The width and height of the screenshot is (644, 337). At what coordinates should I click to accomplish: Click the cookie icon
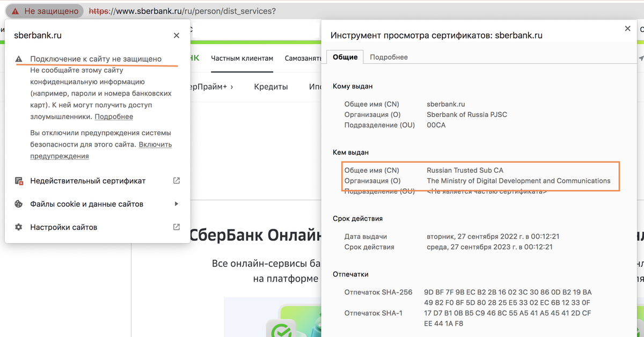(19, 204)
